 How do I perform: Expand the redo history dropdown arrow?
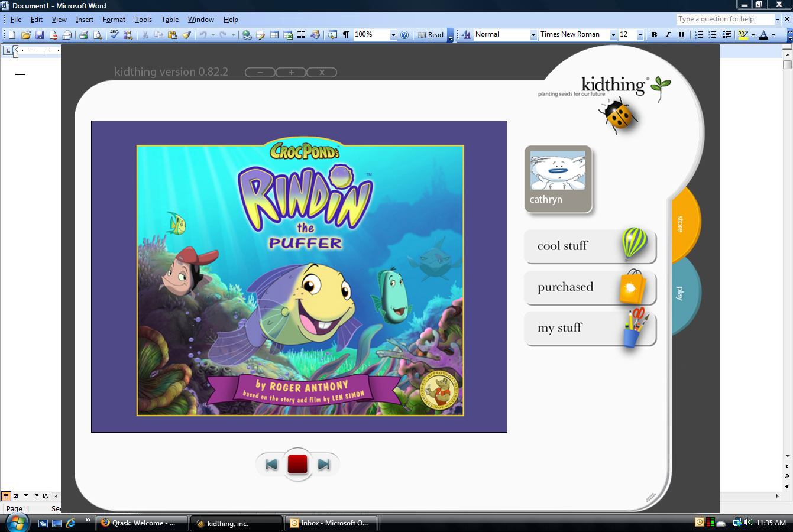tap(233, 35)
